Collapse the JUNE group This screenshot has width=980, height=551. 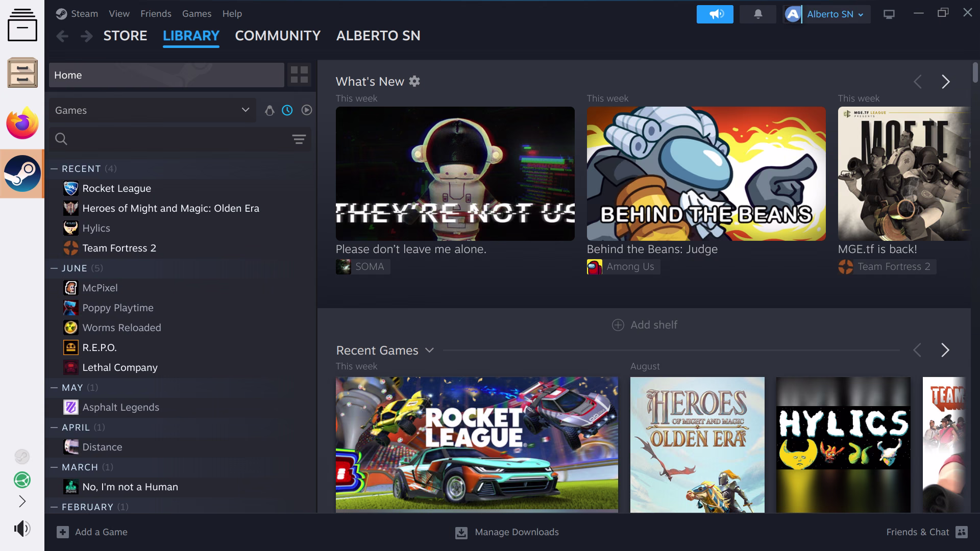click(54, 268)
